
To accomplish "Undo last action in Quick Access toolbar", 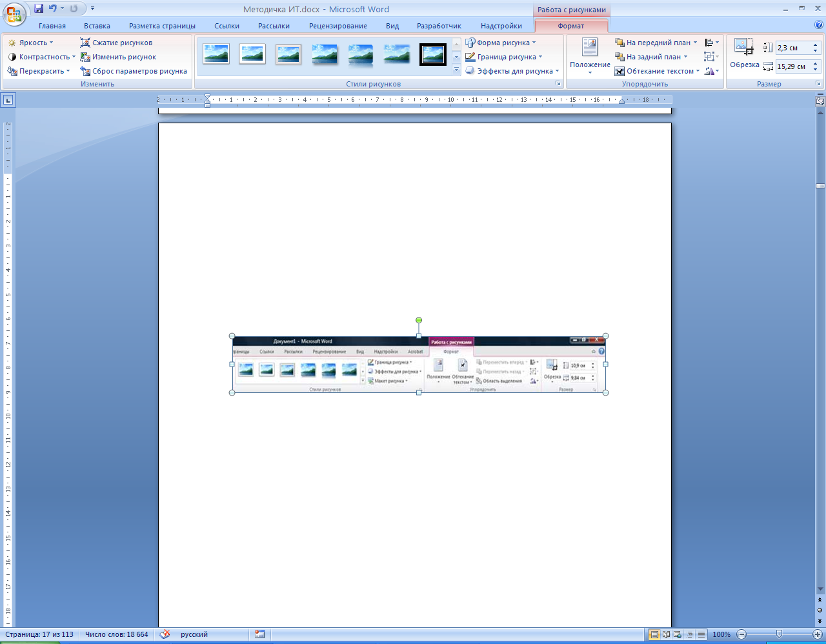I will (53, 8).
